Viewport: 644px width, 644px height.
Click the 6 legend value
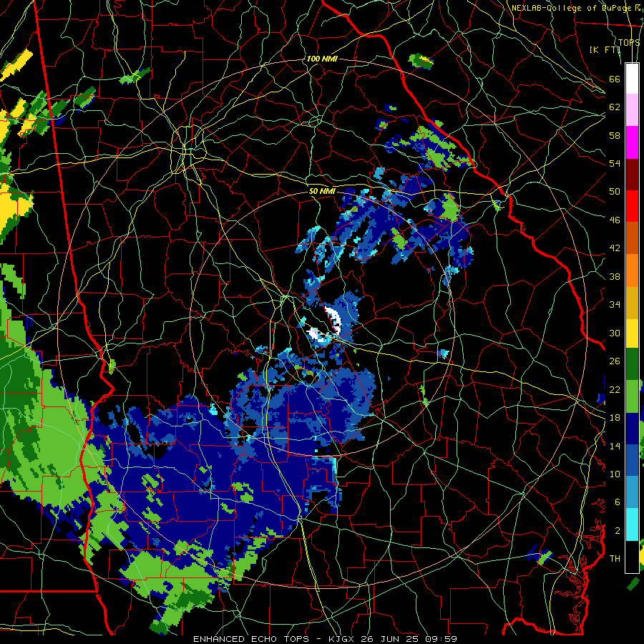pos(618,502)
